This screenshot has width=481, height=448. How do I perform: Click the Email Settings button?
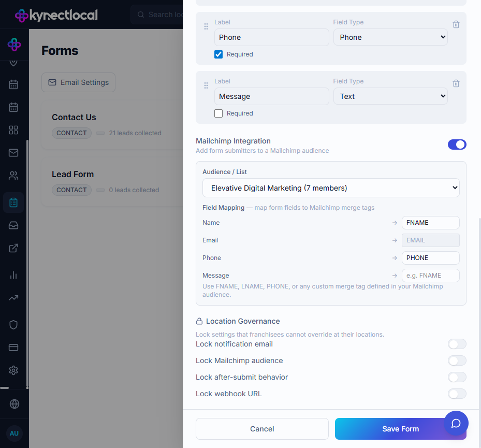tap(79, 82)
